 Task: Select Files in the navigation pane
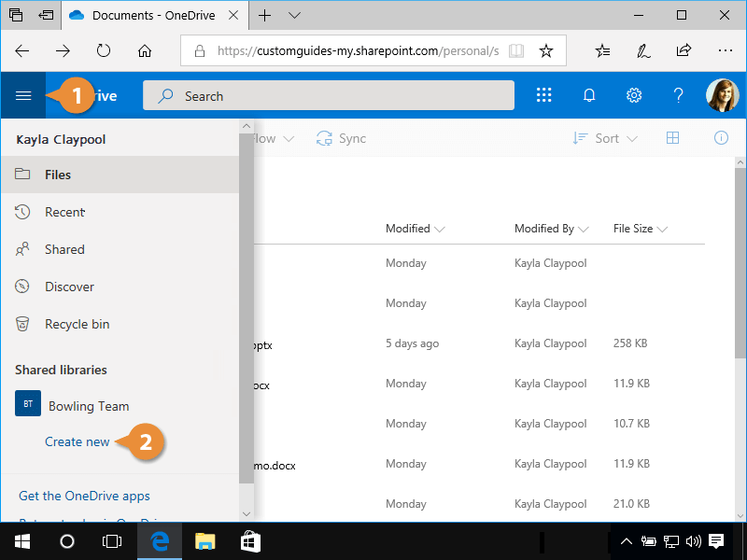(120, 175)
